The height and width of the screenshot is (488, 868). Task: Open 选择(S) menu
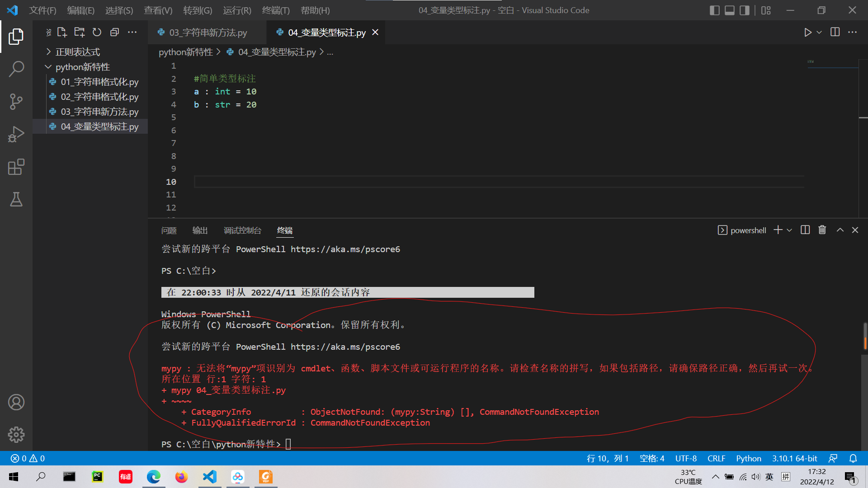click(x=119, y=10)
